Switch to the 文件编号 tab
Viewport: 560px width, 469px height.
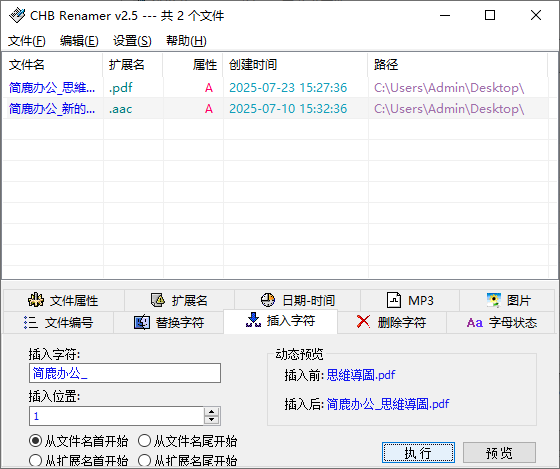click(x=58, y=323)
